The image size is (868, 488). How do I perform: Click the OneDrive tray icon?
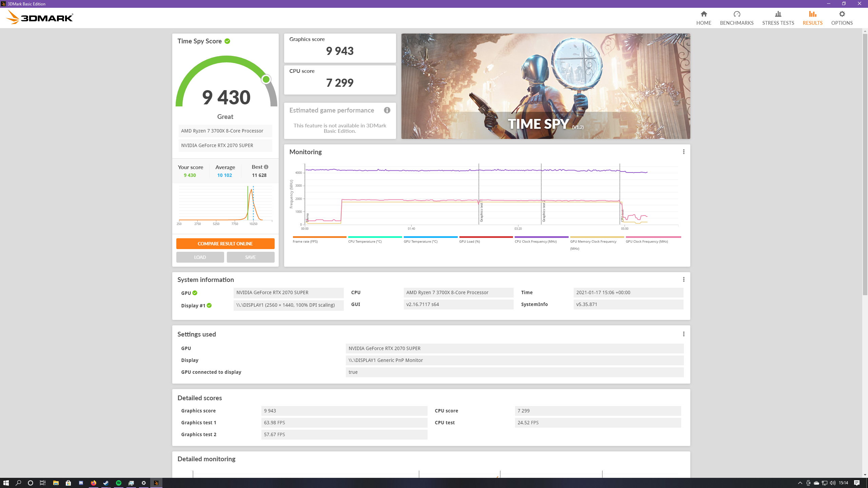pyautogui.click(x=816, y=483)
